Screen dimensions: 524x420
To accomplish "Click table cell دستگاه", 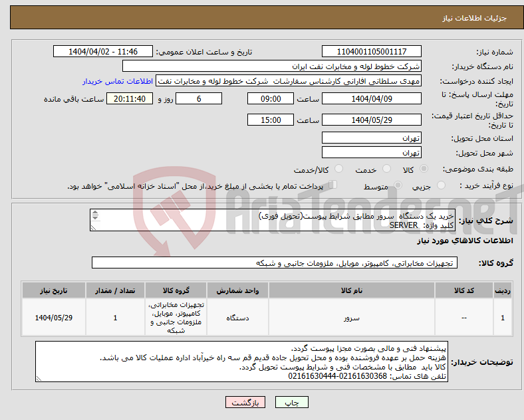I will pyautogui.click(x=237, y=318).
